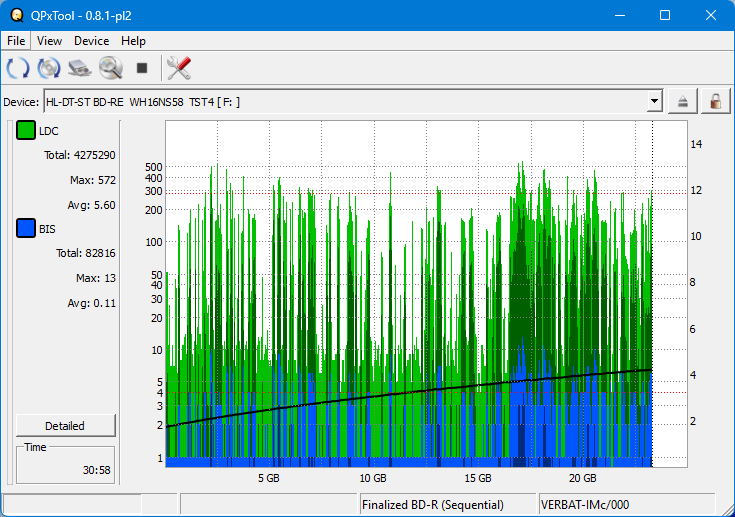Click LDC Avg: 5.60 value
Screen dimensions: 735x517
[91, 205]
